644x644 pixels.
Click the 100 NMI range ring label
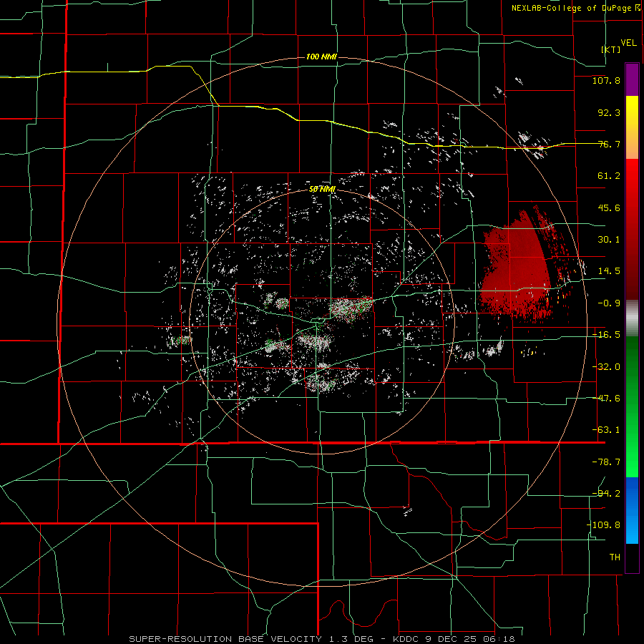[321, 57]
